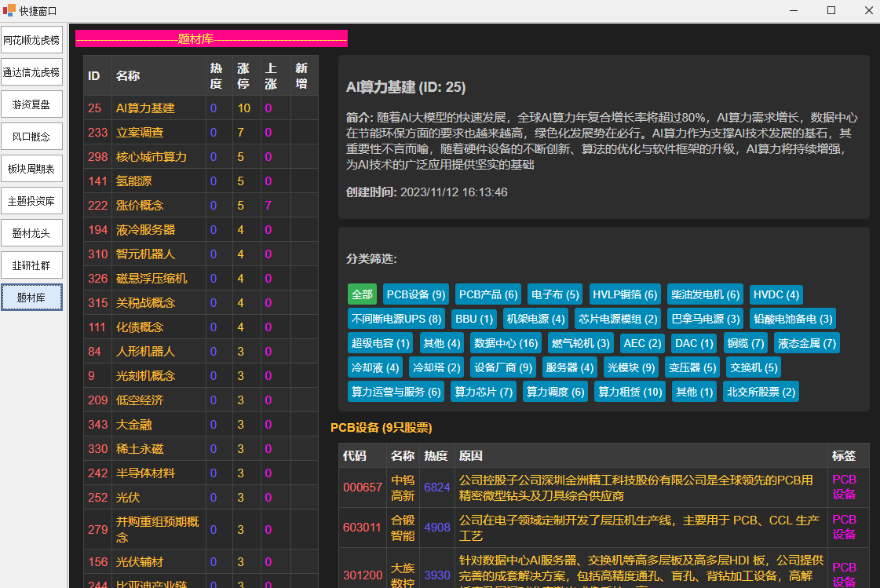Click stock code 000657
Viewport: 880px width, 588px height.
tap(362, 488)
